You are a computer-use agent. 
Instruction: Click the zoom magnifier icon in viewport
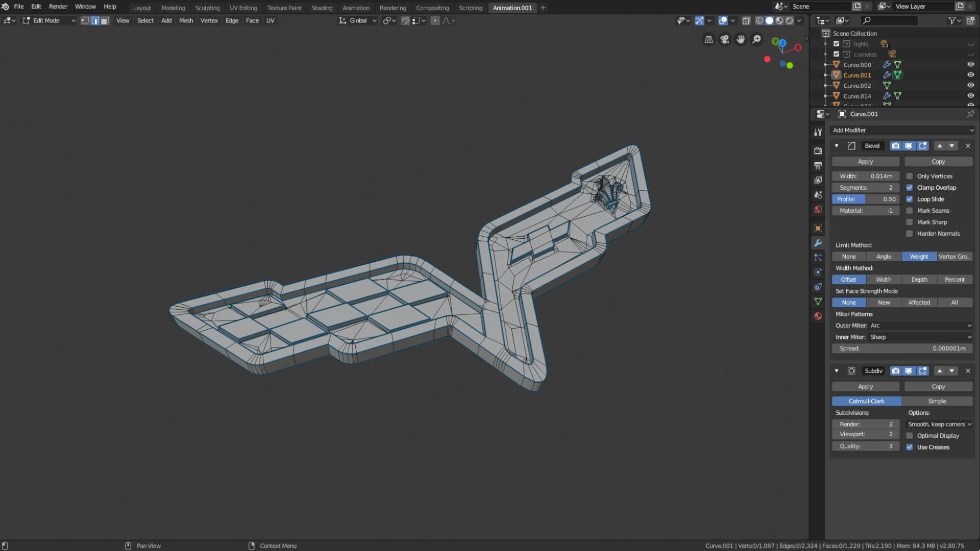(x=757, y=39)
